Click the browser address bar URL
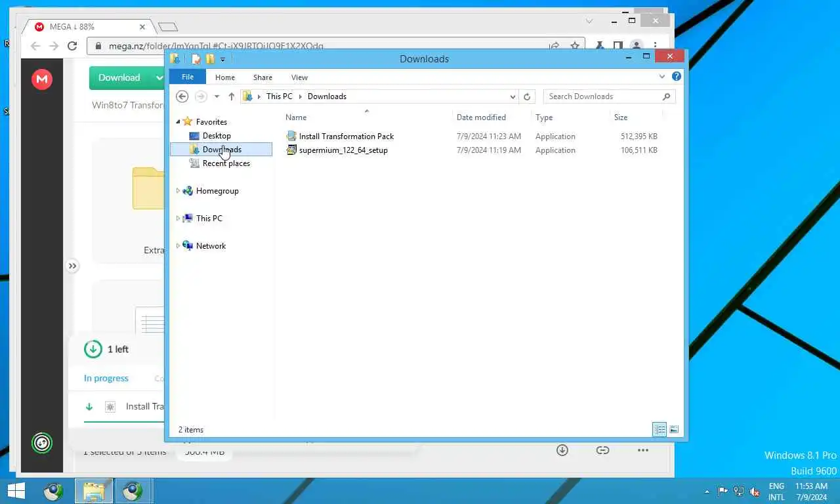840x504 pixels. click(x=216, y=46)
